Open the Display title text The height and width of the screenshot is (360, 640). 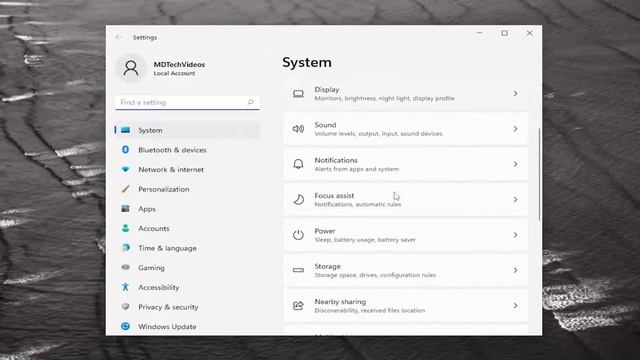[x=327, y=89]
